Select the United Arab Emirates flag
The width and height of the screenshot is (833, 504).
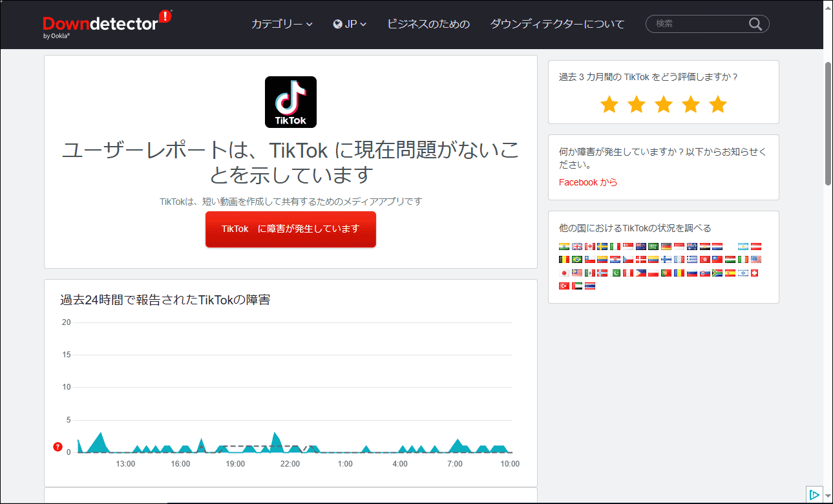pyautogui.click(x=577, y=286)
